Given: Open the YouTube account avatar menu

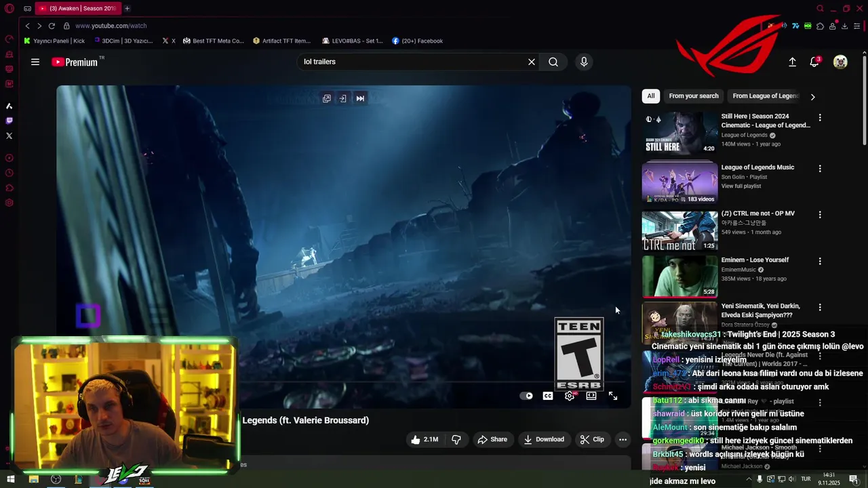Looking at the screenshot, I should click(x=840, y=62).
